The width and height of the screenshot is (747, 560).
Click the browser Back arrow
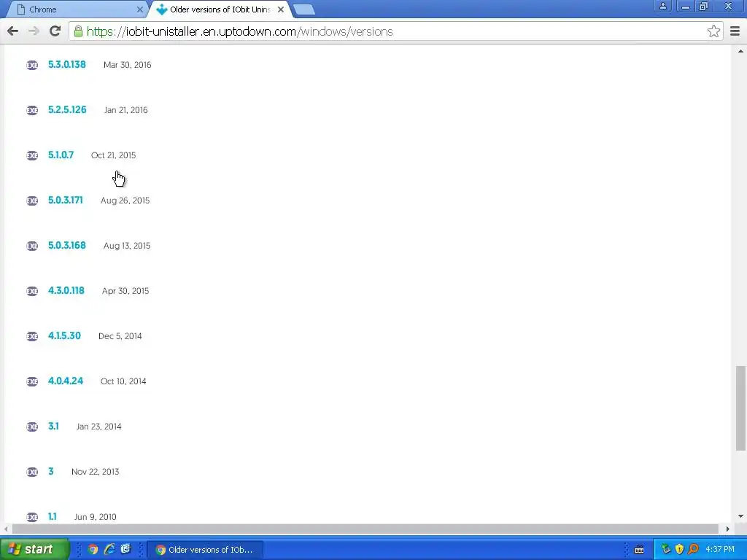(13, 31)
